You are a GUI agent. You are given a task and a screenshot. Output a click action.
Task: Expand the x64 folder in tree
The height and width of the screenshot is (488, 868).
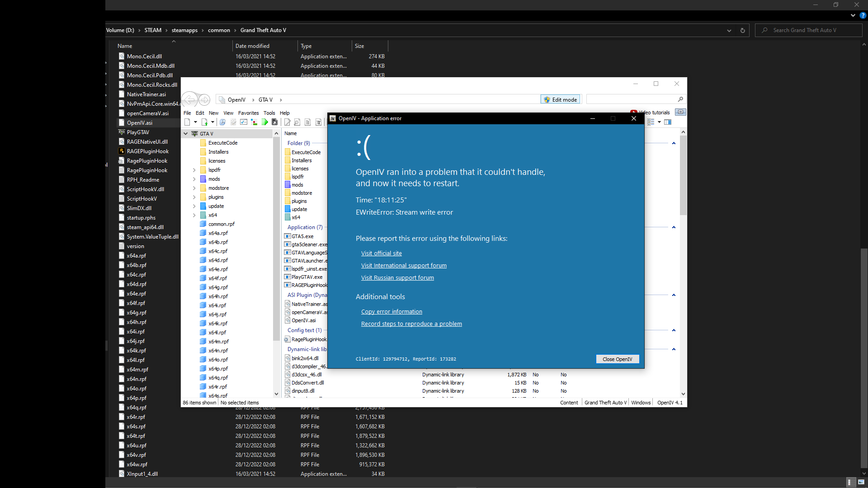pyautogui.click(x=194, y=215)
